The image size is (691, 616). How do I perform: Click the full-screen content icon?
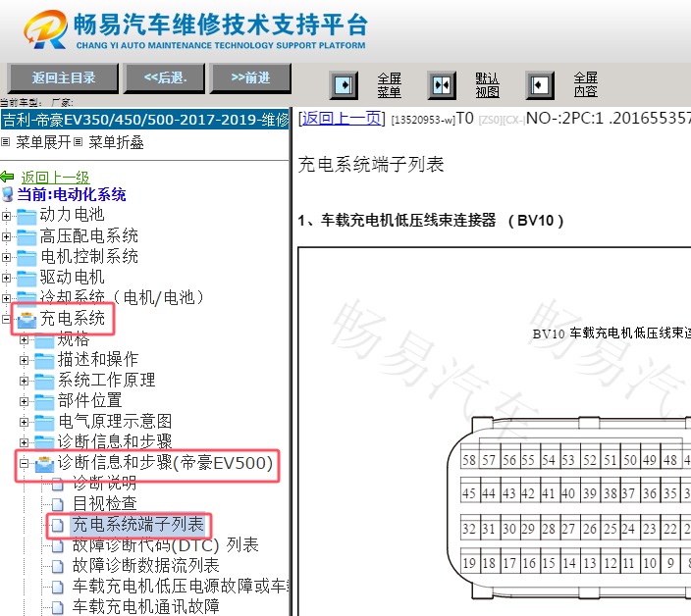pyautogui.click(x=540, y=84)
